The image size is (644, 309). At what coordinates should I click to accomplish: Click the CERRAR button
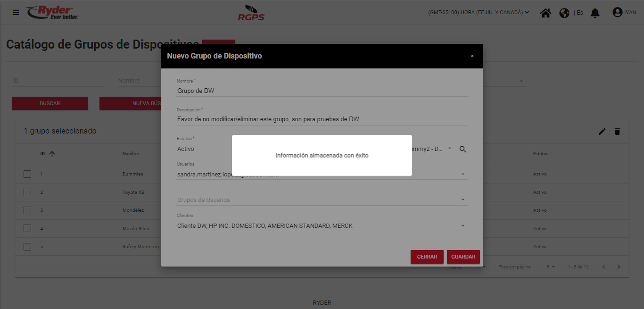[x=427, y=257]
